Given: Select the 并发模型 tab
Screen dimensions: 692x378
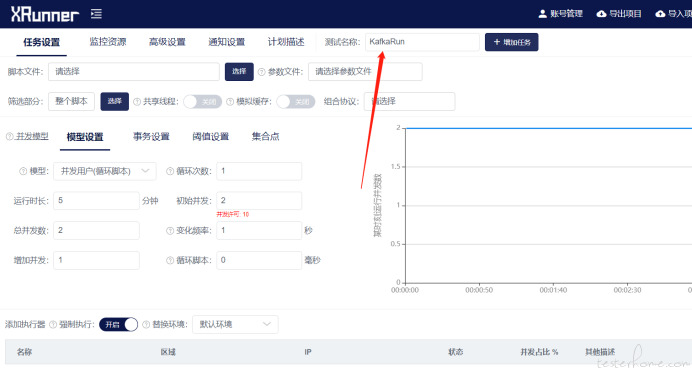Looking at the screenshot, I should pyautogui.click(x=32, y=137).
